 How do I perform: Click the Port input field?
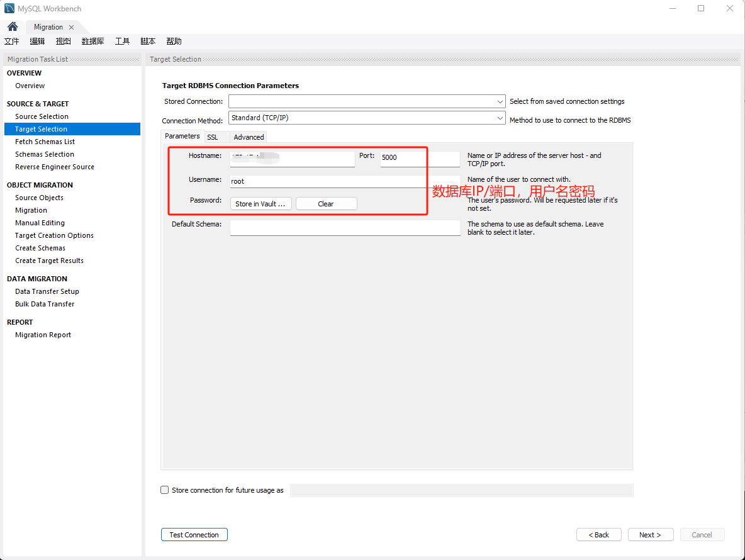(x=419, y=158)
